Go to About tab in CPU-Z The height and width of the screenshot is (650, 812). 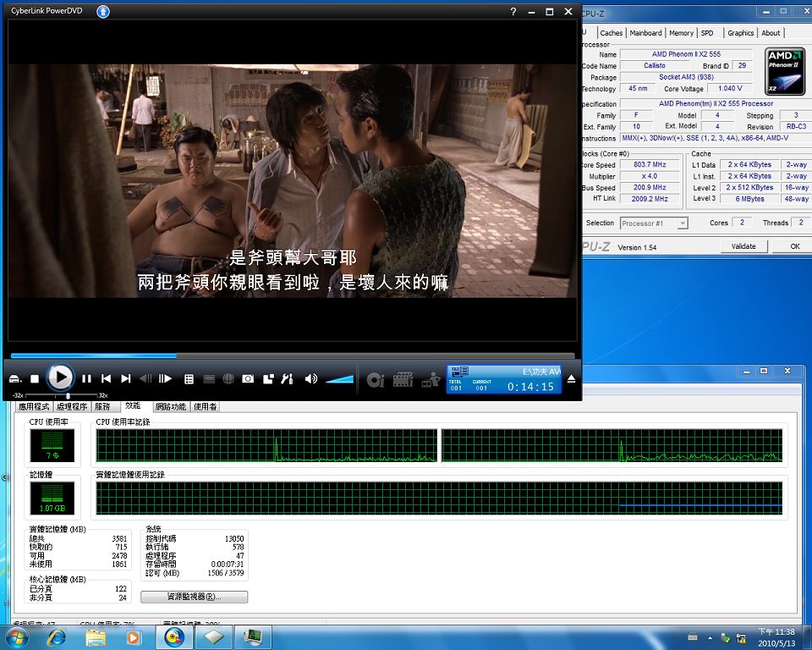point(771,33)
